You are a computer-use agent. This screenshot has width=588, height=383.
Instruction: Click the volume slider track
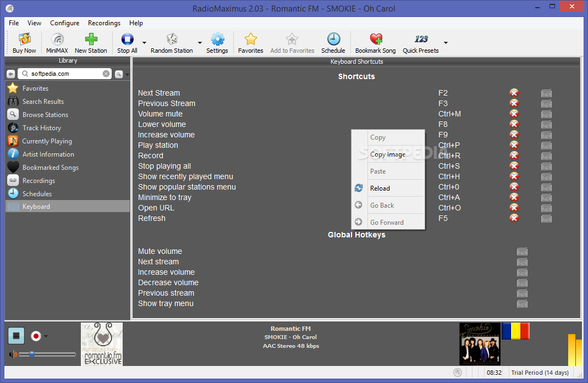click(x=47, y=354)
